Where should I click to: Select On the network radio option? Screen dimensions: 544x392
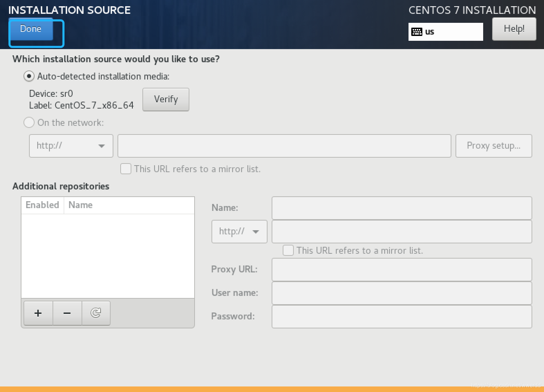click(29, 122)
